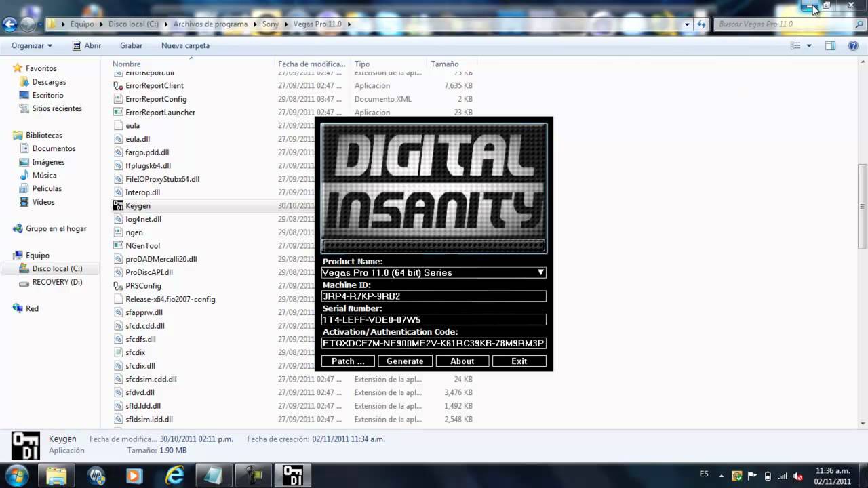Screen dimensions: 868x488
Task: Click Equipo in the address bar
Action: pyautogui.click(x=82, y=24)
